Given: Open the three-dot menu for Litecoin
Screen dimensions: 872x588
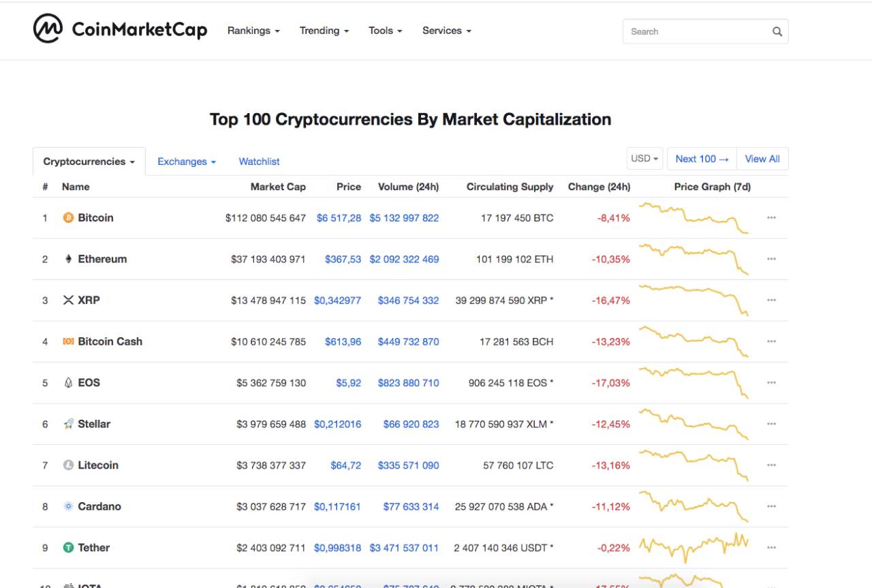Looking at the screenshot, I should tap(771, 465).
